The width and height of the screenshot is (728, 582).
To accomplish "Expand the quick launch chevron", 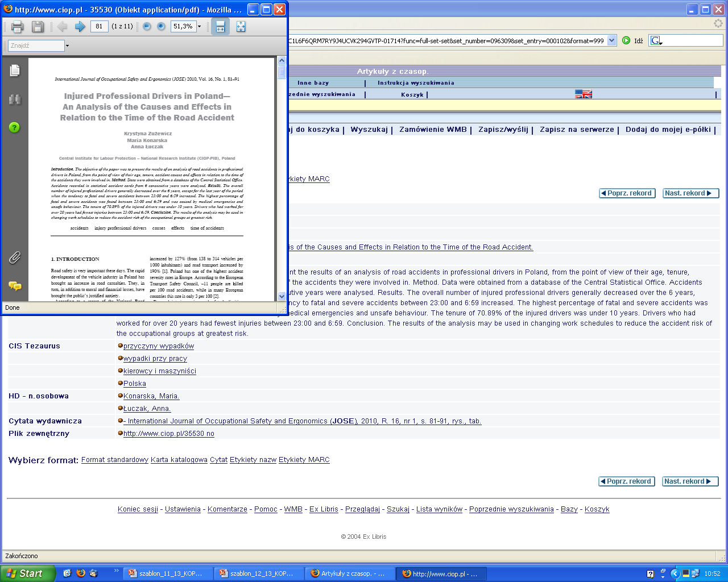I will tap(117, 571).
